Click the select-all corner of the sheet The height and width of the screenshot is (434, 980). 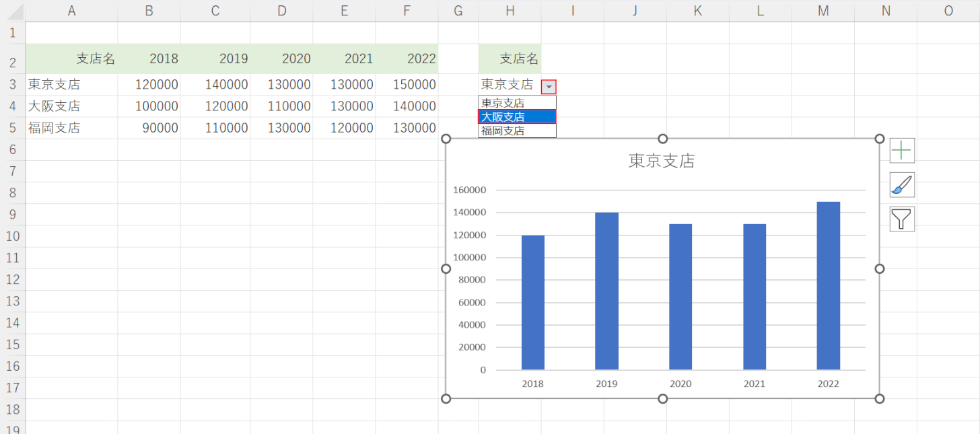[x=13, y=10]
